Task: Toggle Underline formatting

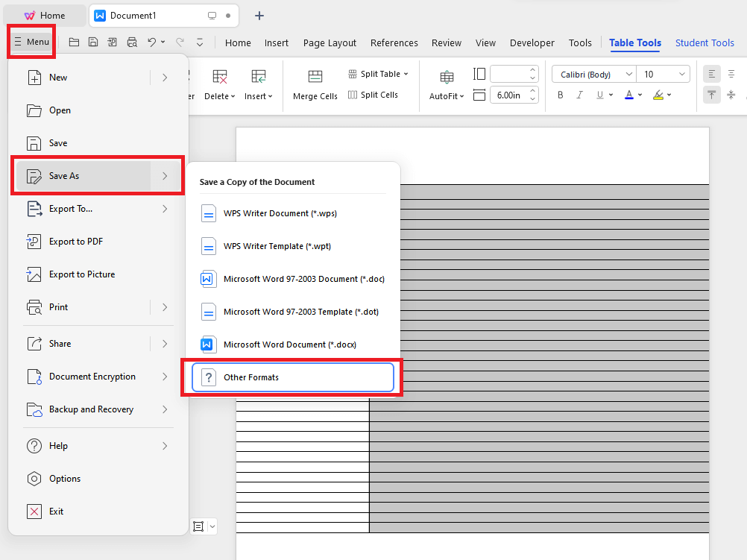Action: (x=600, y=95)
